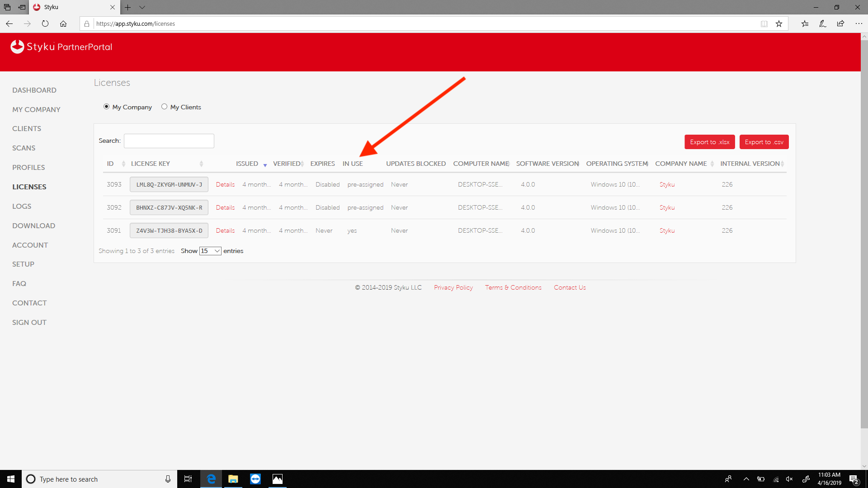Viewport: 868px width, 488px height.
Task: Select the My Company radio button
Action: pyautogui.click(x=106, y=107)
